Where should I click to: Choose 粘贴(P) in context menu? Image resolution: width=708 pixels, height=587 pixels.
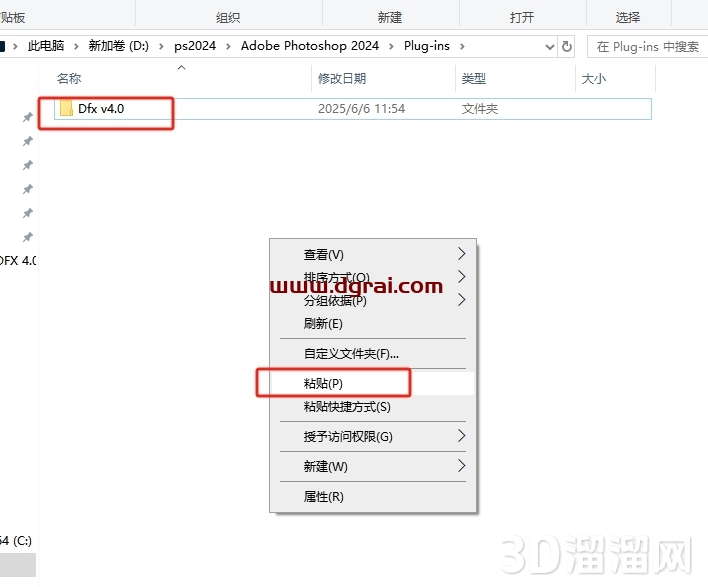coord(373,383)
